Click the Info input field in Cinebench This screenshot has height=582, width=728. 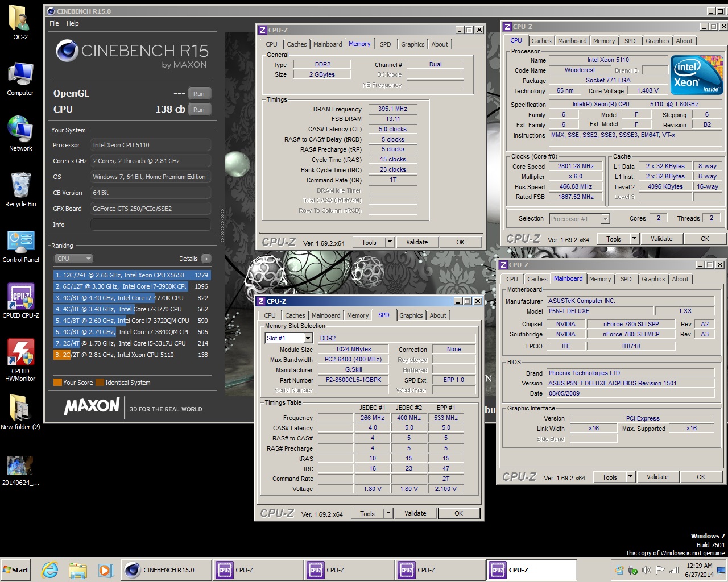(x=150, y=225)
